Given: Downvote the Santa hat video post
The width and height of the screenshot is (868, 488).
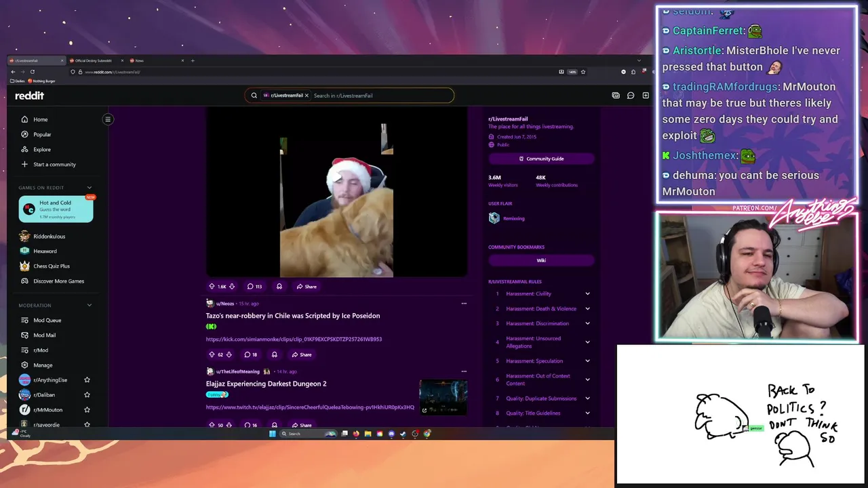Looking at the screenshot, I should click(x=232, y=287).
